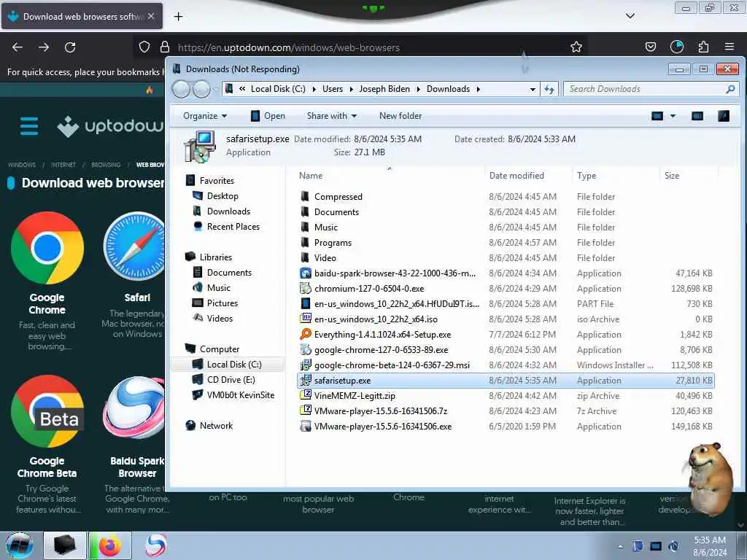Click the Firefox back arrow
This screenshot has height=560, width=747.
click(x=18, y=47)
